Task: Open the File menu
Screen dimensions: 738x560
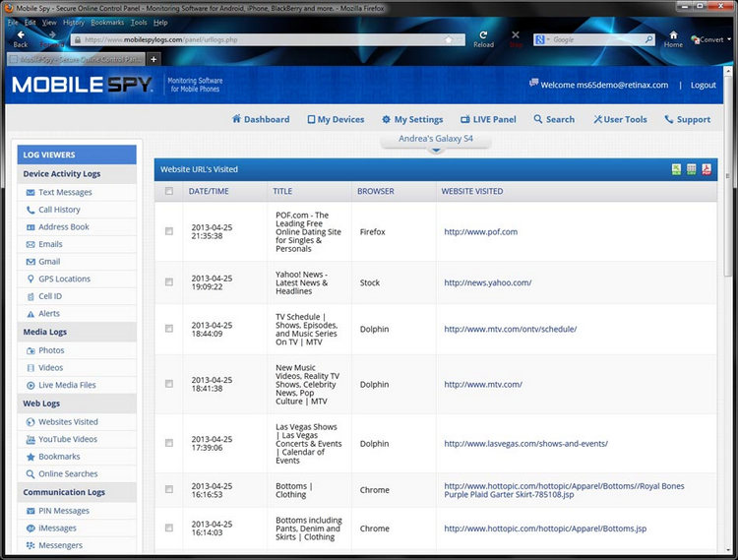Action: pyautogui.click(x=13, y=22)
